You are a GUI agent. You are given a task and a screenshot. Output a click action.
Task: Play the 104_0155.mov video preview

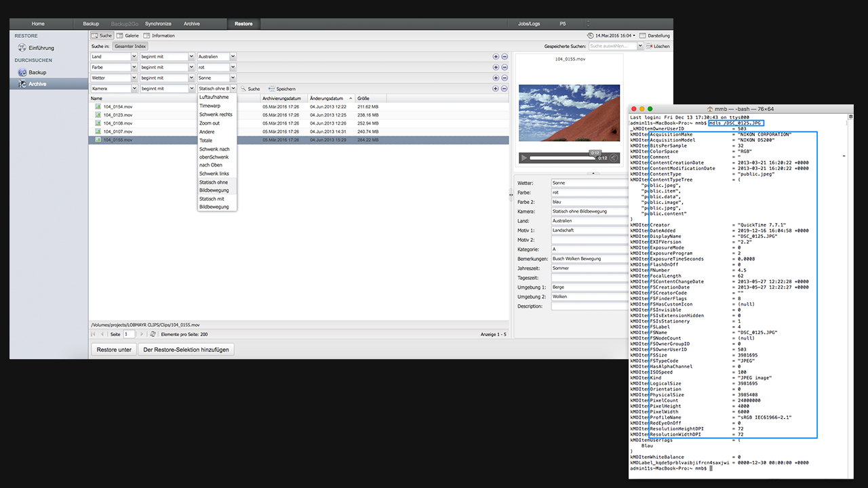524,158
